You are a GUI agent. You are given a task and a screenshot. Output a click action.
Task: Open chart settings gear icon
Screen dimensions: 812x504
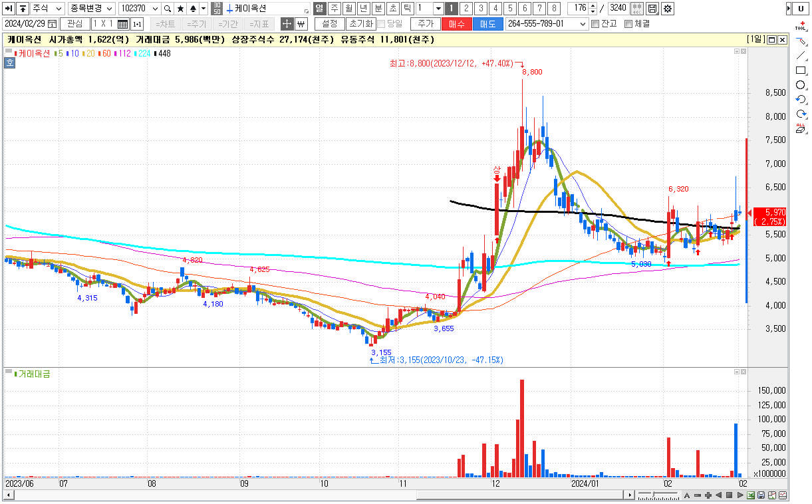(667, 9)
